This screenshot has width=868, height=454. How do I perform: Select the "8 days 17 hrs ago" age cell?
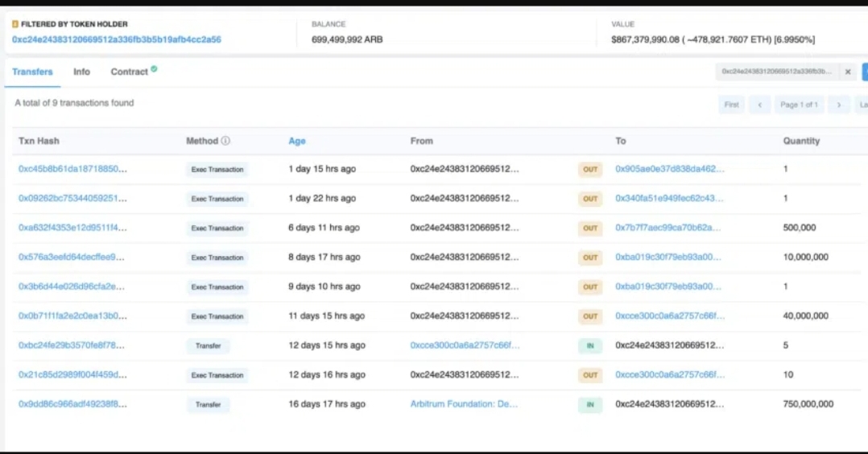tap(324, 257)
